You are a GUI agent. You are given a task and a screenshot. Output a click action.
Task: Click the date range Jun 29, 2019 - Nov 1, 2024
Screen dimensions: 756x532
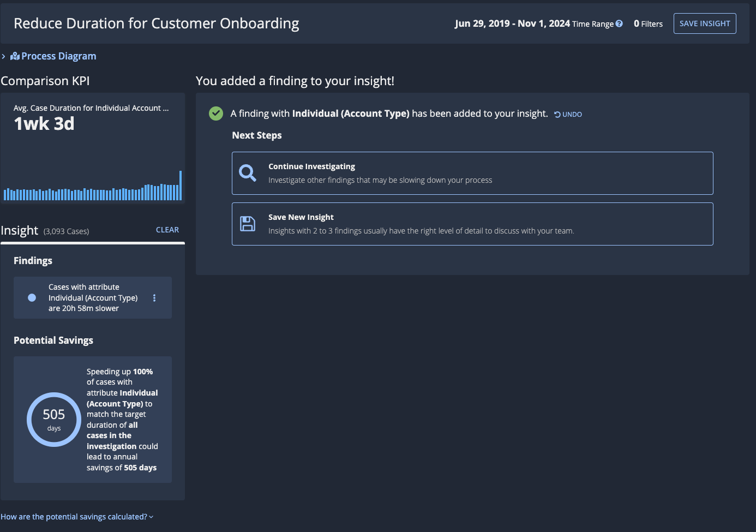(x=512, y=23)
